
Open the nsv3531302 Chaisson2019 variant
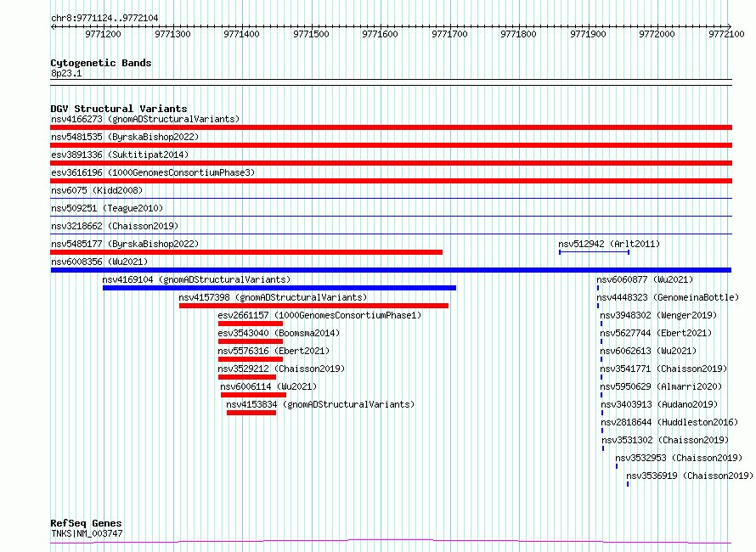[x=665, y=440]
